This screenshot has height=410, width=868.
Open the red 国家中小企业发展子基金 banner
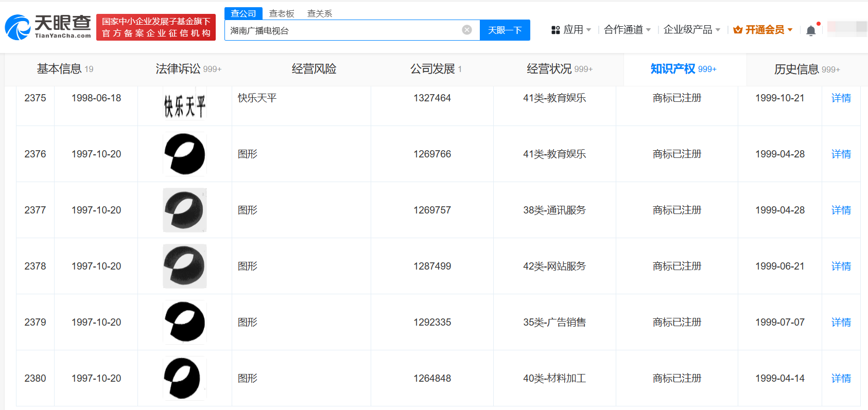point(156,27)
